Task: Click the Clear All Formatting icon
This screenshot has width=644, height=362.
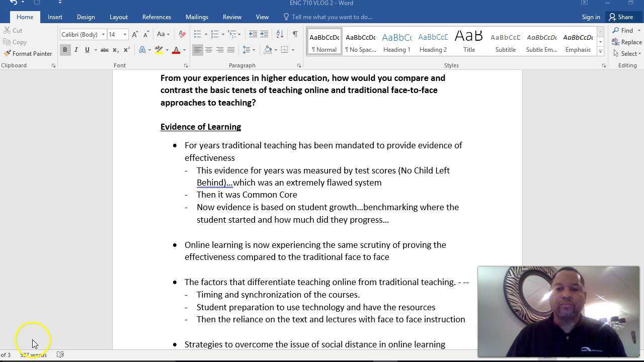Action: (x=182, y=34)
